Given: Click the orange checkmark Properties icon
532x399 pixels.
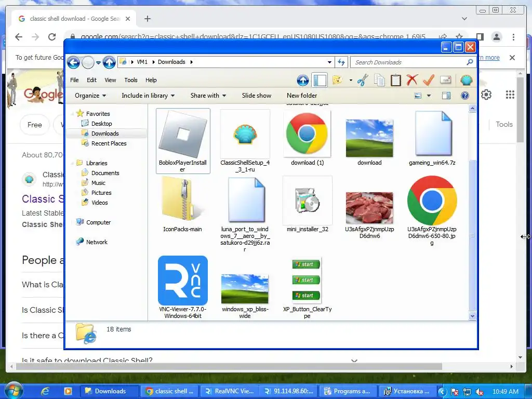Looking at the screenshot, I should pos(429,81).
